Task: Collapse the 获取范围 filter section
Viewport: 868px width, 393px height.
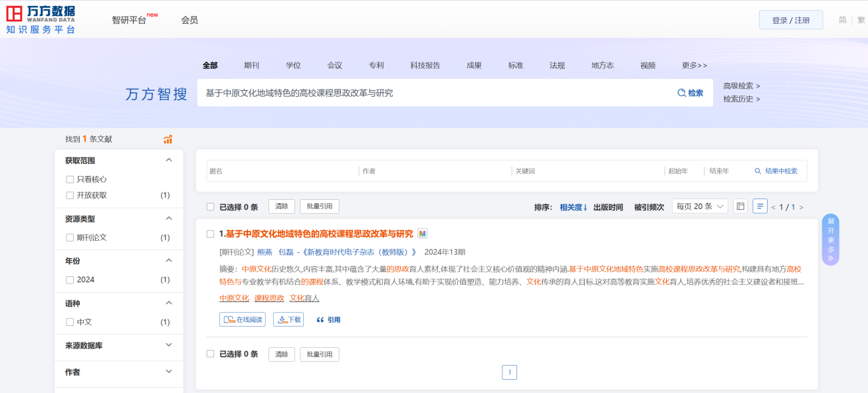Action: coord(169,160)
